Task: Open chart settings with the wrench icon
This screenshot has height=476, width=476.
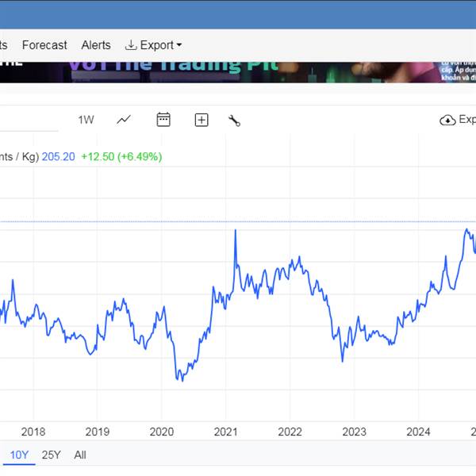Action: (x=234, y=121)
